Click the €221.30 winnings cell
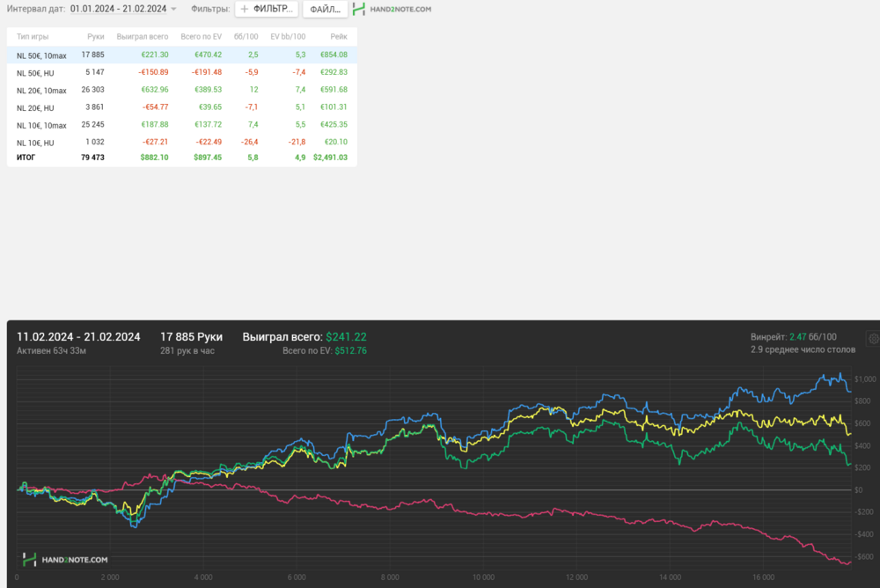 (x=155, y=55)
